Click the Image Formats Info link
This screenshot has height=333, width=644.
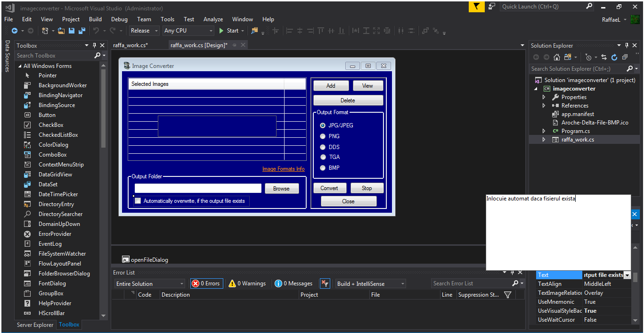pos(283,169)
